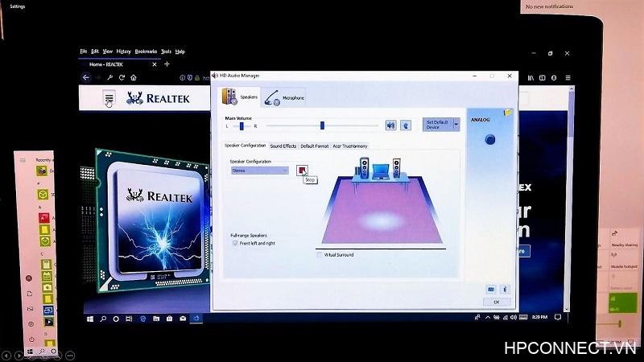Open the browser library icon
Screen dimensions: 644x362
(530, 77)
